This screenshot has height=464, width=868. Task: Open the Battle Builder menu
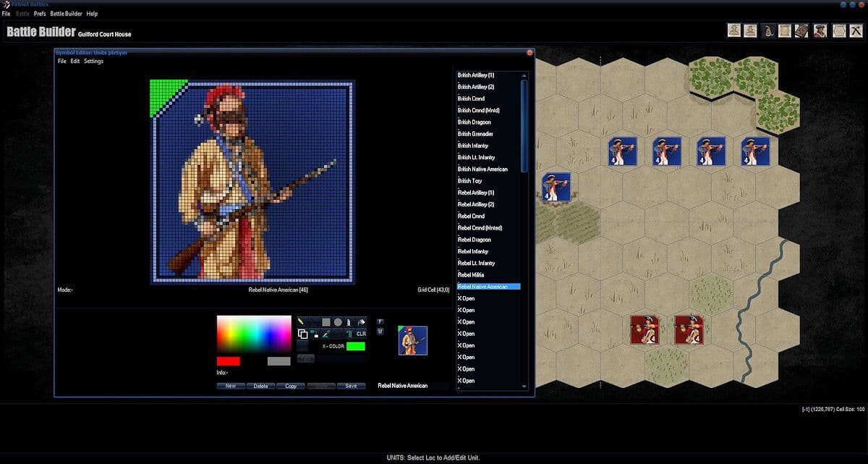pyautogui.click(x=66, y=14)
